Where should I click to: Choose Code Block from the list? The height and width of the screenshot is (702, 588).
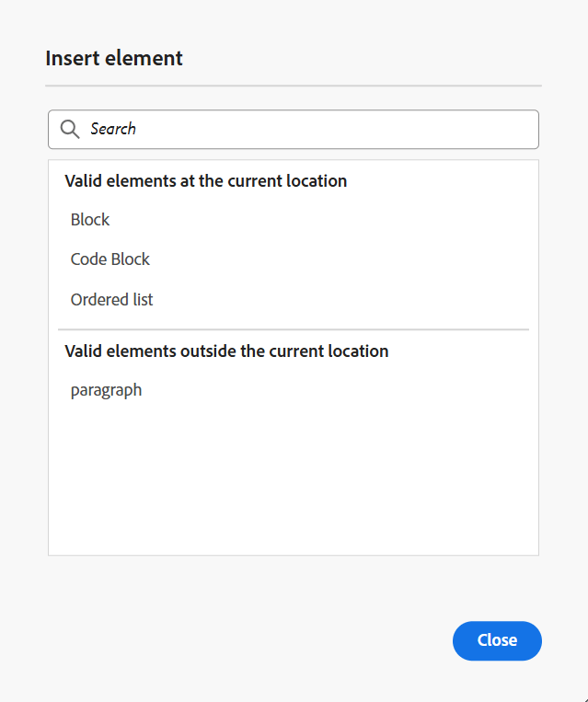pyautogui.click(x=110, y=259)
